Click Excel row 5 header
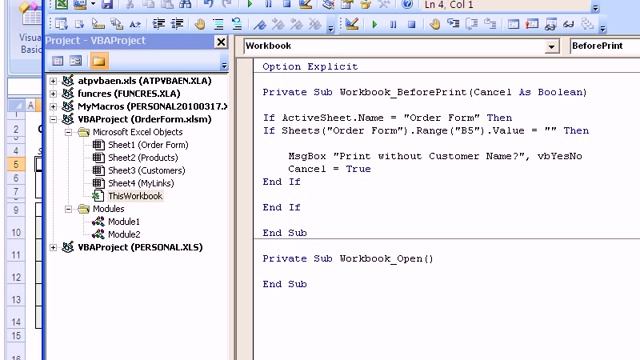Viewport: 640px width, 360px height. click(x=16, y=164)
